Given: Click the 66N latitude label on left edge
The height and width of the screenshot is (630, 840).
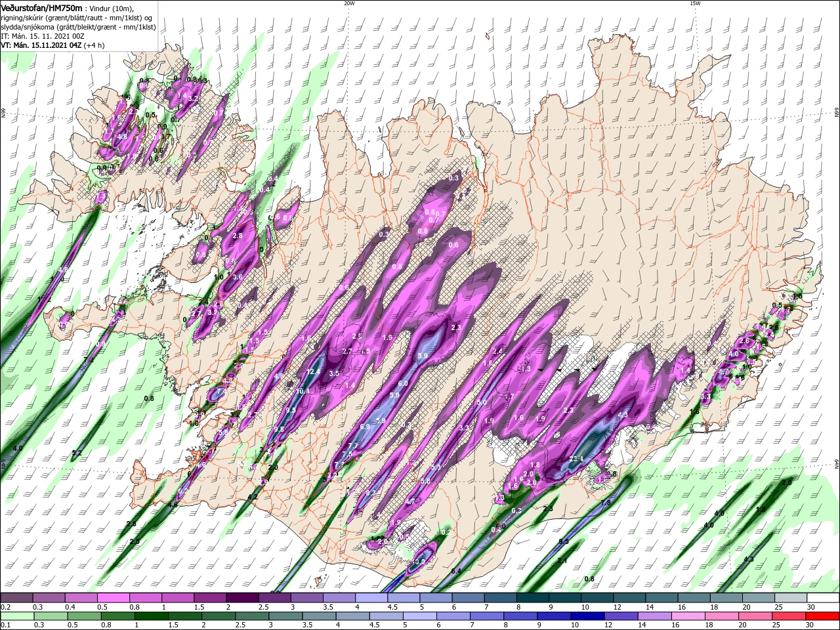Looking at the screenshot, I should [3, 114].
